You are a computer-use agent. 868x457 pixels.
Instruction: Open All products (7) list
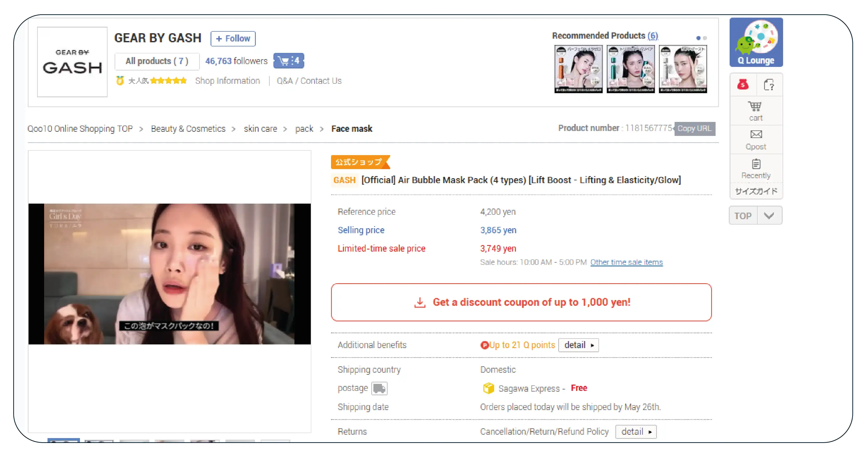[157, 61]
